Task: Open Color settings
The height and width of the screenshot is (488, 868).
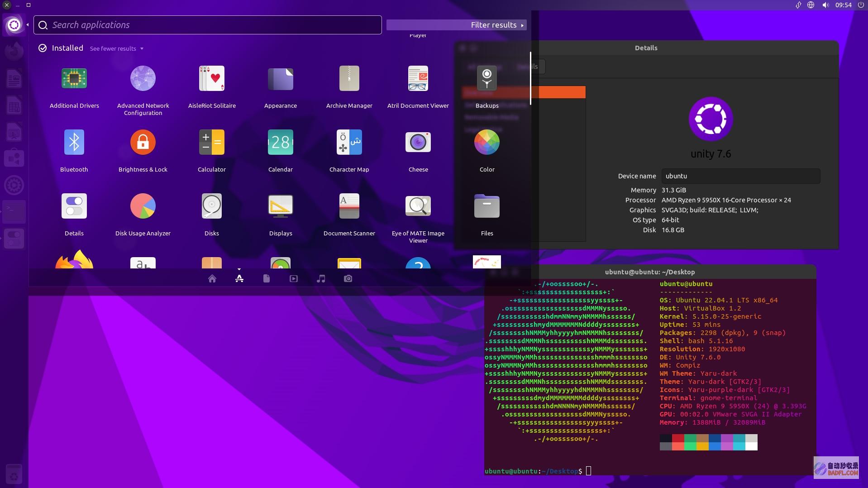Action: pyautogui.click(x=487, y=151)
